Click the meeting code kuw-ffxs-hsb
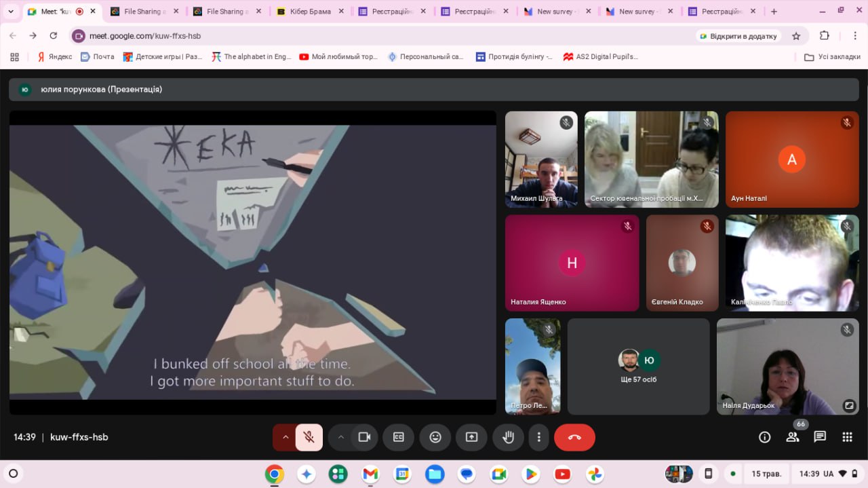The height and width of the screenshot is (488, 868). [x=79, y=437]
